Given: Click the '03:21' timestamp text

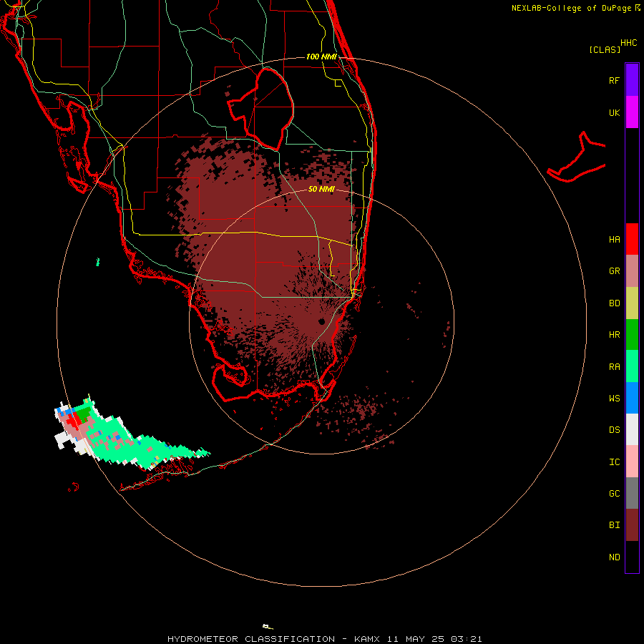Looking at the screenshot, I should tap(466, 639).
